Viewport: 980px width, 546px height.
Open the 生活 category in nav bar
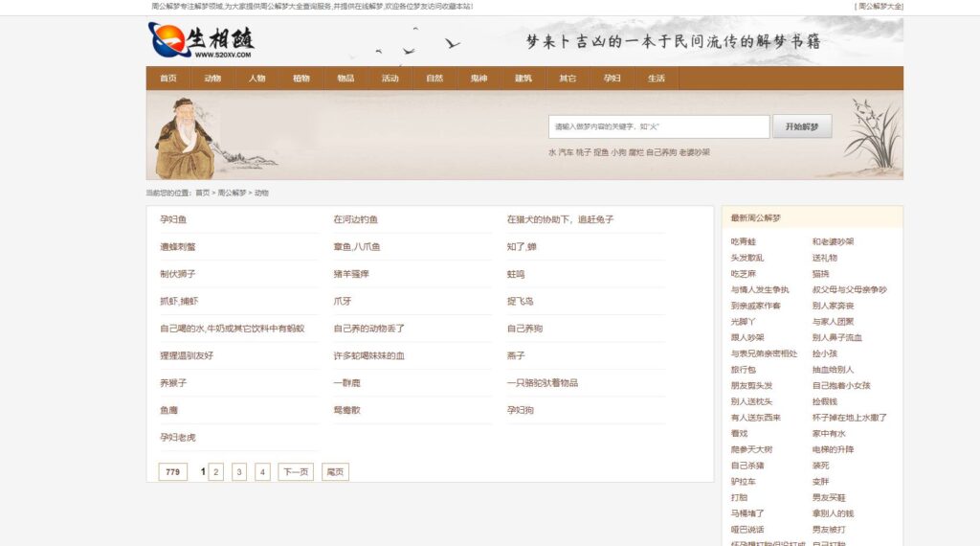coord(657,79)
